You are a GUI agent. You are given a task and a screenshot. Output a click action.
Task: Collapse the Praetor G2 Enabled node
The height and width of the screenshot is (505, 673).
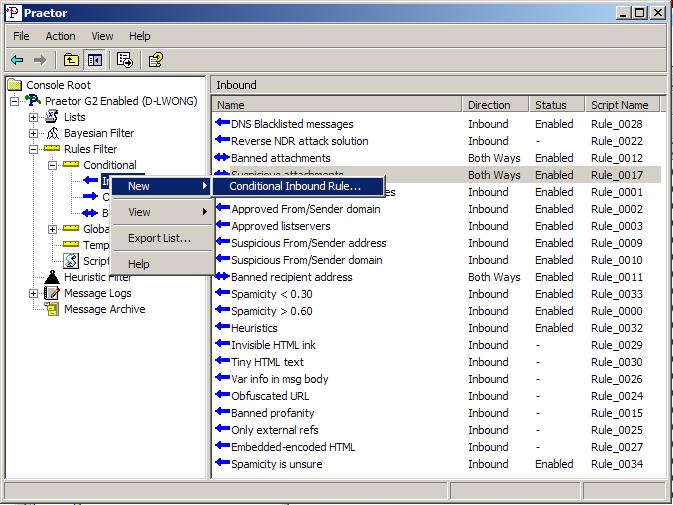pos(14,101)
